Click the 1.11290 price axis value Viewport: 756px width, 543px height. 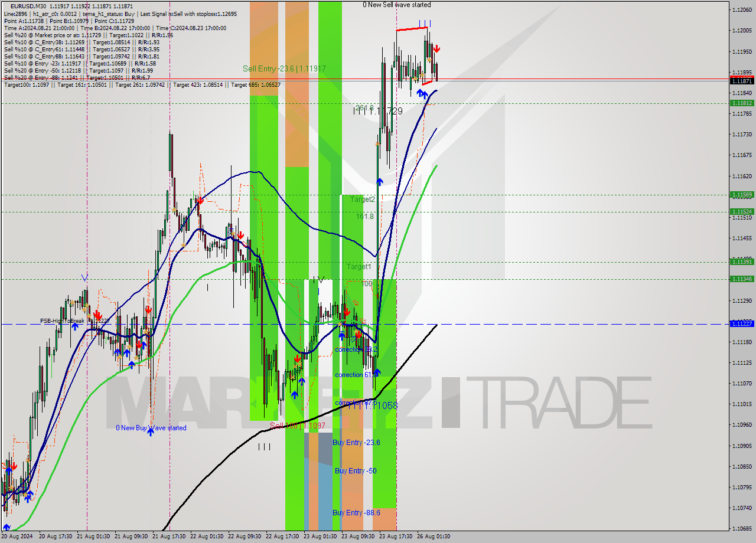(x=742, y=300)
